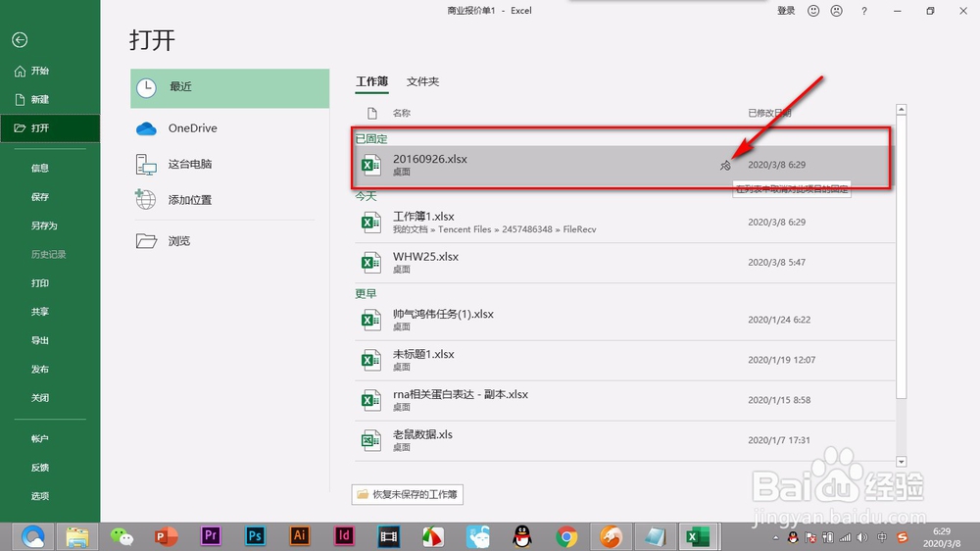980x551 pixels.
Task: Sort by the 名称 column header
Action: coord(401,113)
